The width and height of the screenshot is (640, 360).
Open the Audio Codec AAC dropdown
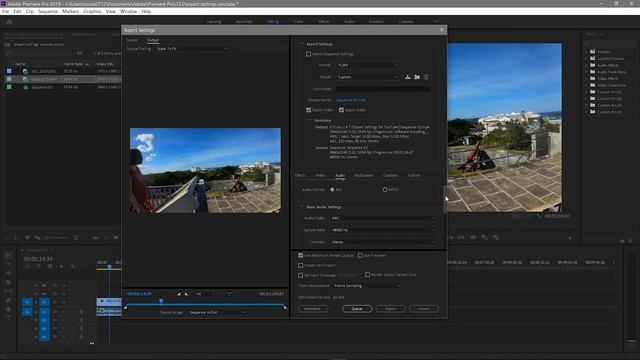click(x=382, y=218)
